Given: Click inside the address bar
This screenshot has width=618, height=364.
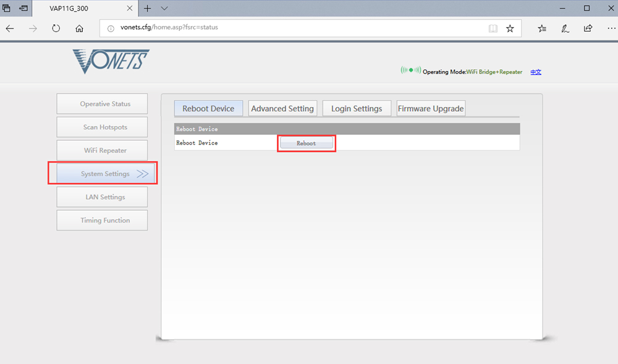Looking at the screenshot, I should tap(278, 28).
